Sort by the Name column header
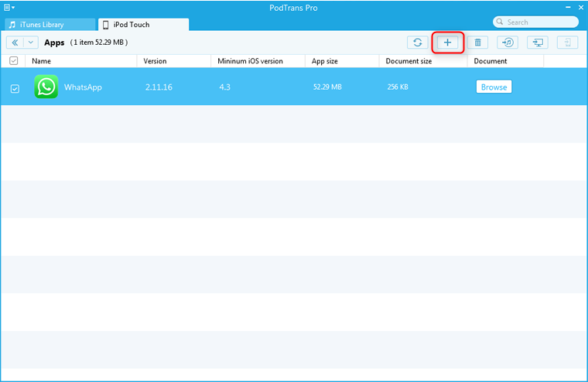The image size is (588, 382). [80, 61]
